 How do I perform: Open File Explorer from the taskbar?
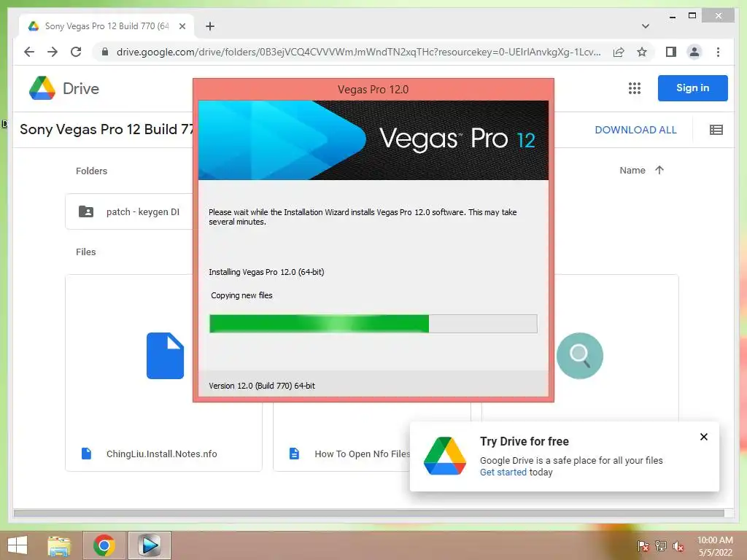(59, 545)
